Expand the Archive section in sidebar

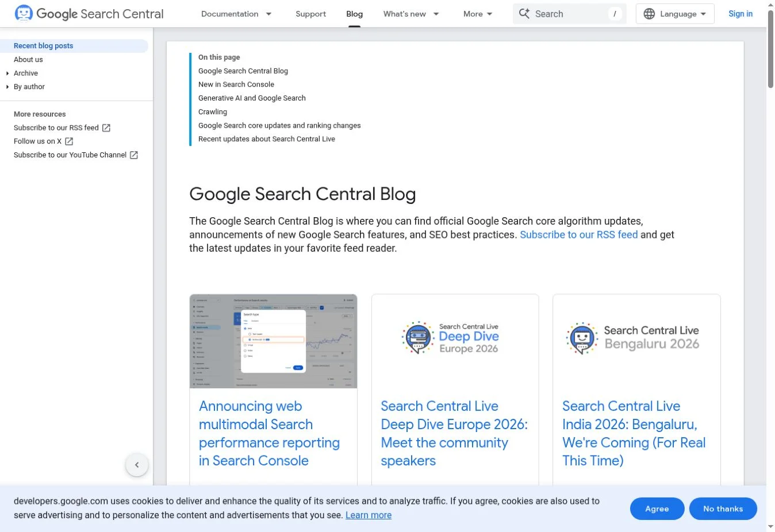[7, 74]
